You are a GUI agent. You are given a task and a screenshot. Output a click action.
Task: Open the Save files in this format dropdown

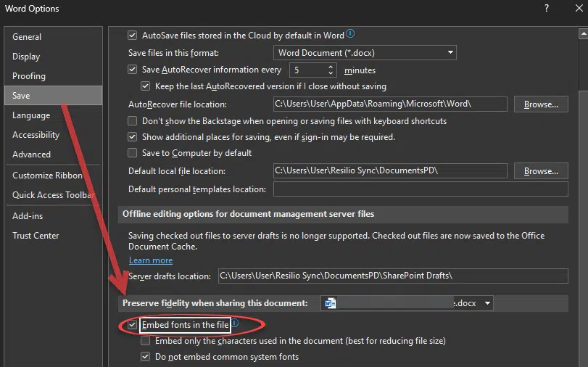(365, 52)
